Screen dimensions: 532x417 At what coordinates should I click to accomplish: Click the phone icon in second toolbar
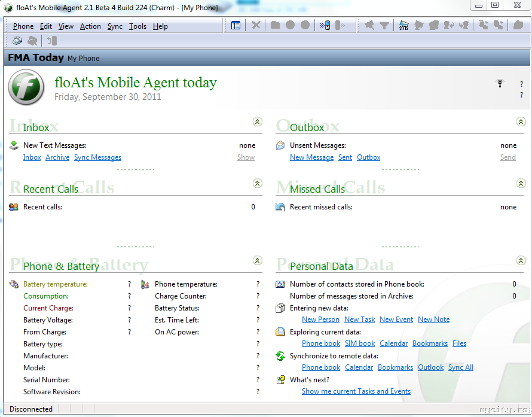coord(52,41)
